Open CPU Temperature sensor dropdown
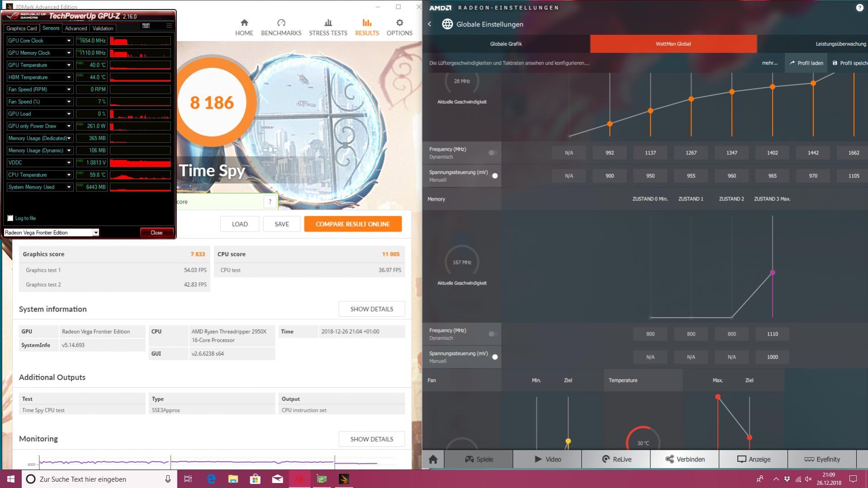 [x=69, y=175]
